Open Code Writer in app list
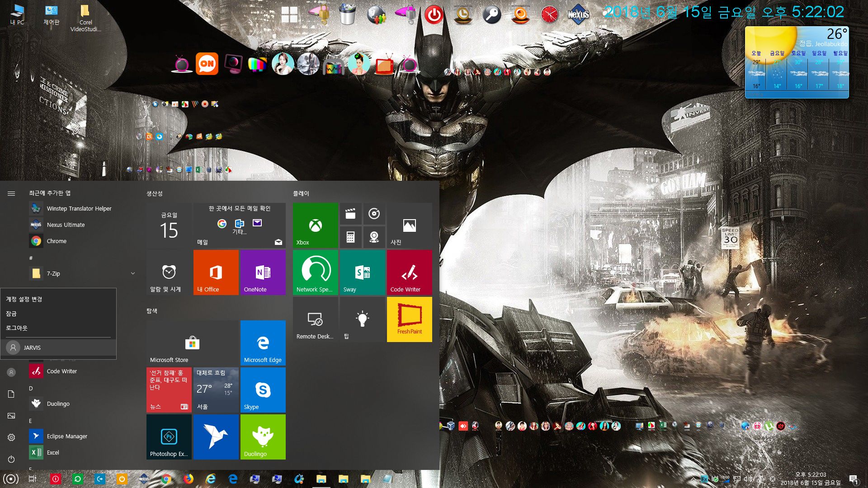 tap(83, 371)
